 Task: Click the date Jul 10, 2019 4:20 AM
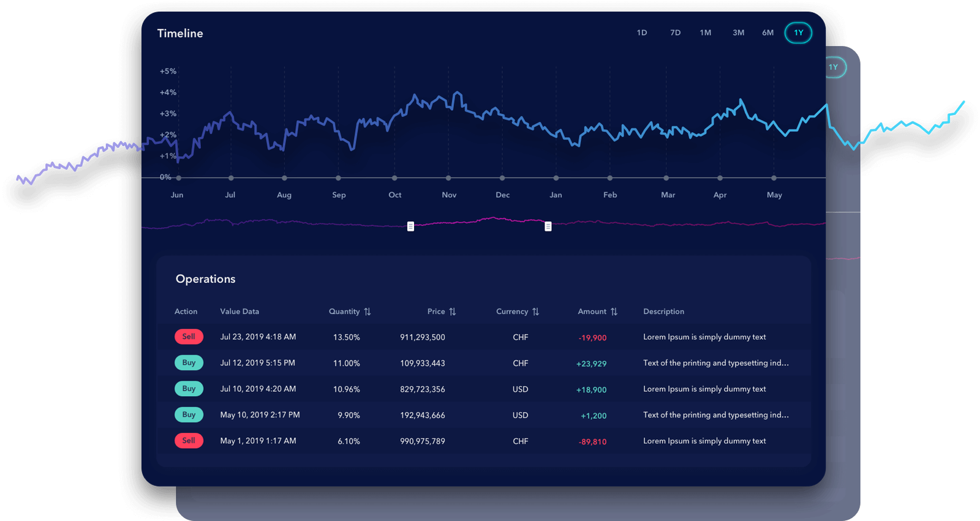(x=258, y=389)
